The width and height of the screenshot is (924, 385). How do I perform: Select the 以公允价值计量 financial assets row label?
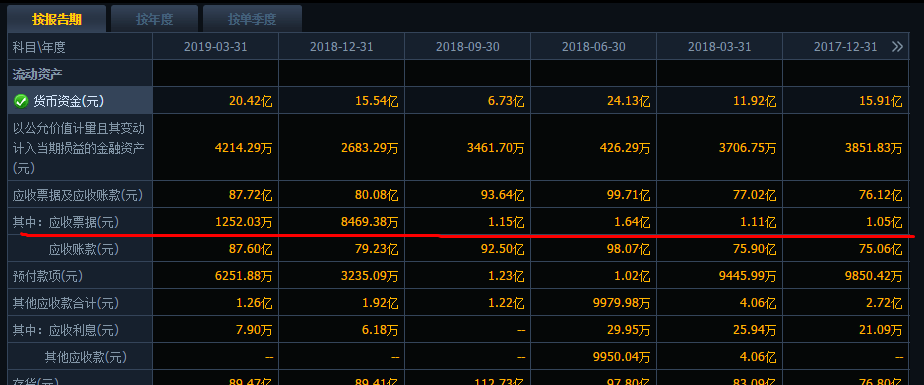pyautogui.click(x=79, y=148)
